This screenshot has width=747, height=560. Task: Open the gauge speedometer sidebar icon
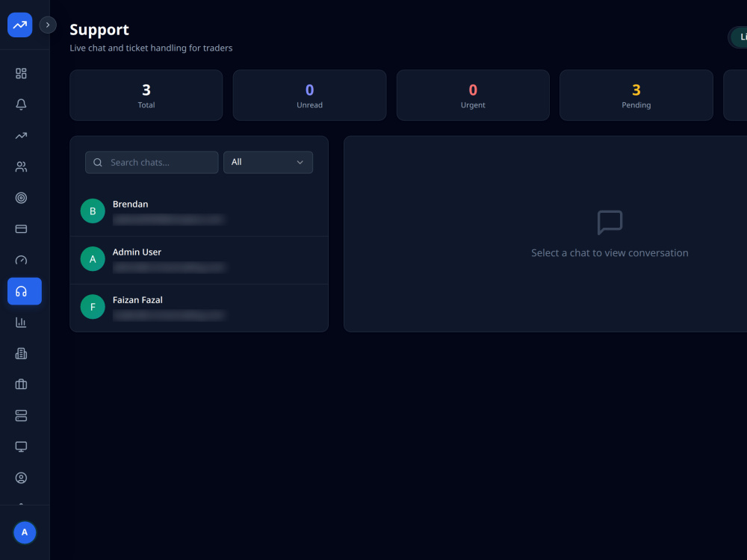tap(21, 260)
